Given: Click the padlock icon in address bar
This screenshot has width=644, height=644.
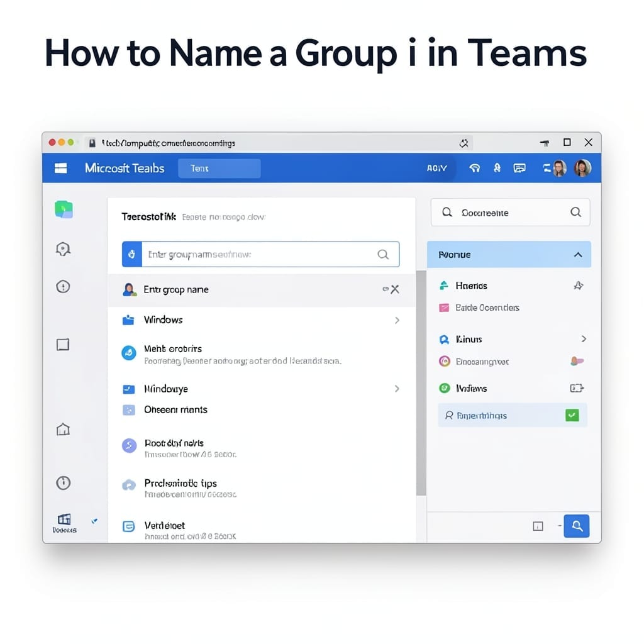Looking at the screenshot, I should [x=92, y=143].
